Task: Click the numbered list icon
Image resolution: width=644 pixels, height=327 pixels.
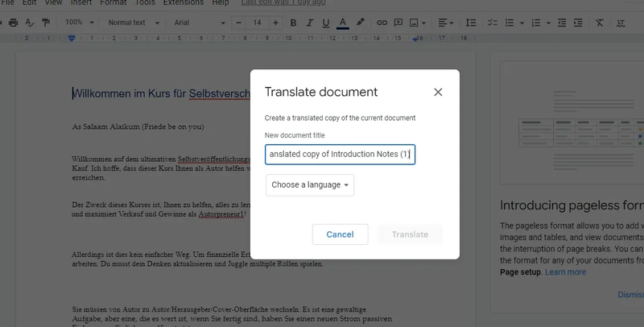Action: coord(536,23)
